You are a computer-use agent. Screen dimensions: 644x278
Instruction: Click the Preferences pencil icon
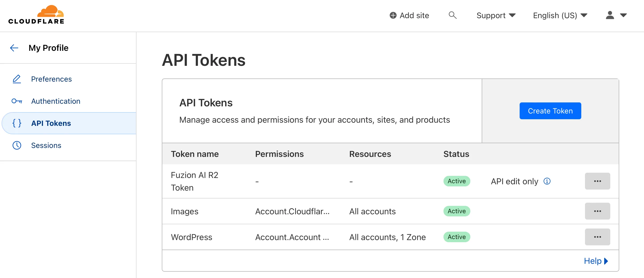coord(17,79)
